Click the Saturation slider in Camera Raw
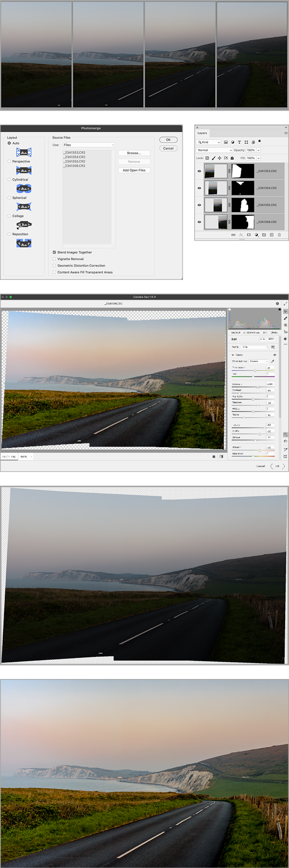The width and height of the screenshot is (289, 868). pos(253,456)
